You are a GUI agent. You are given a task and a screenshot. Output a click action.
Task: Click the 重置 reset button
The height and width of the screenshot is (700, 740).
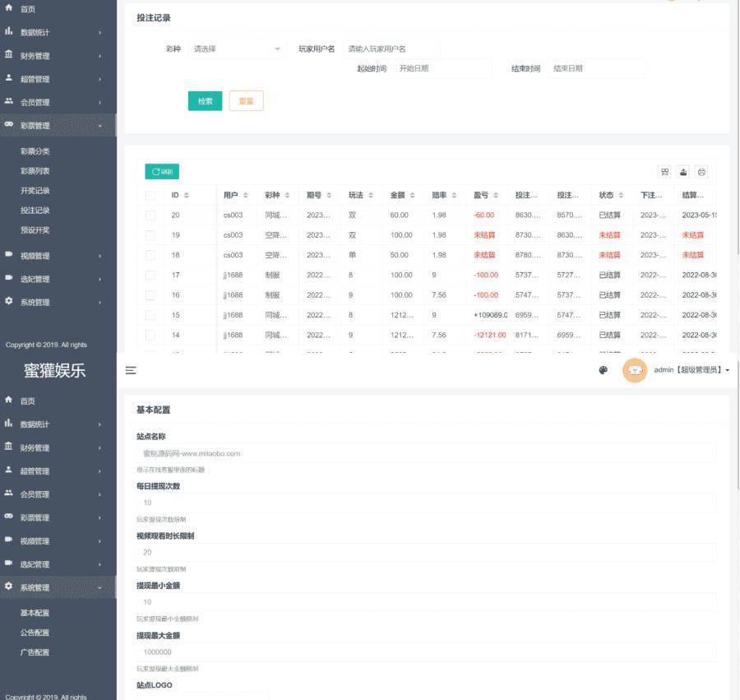pos(247,101)
